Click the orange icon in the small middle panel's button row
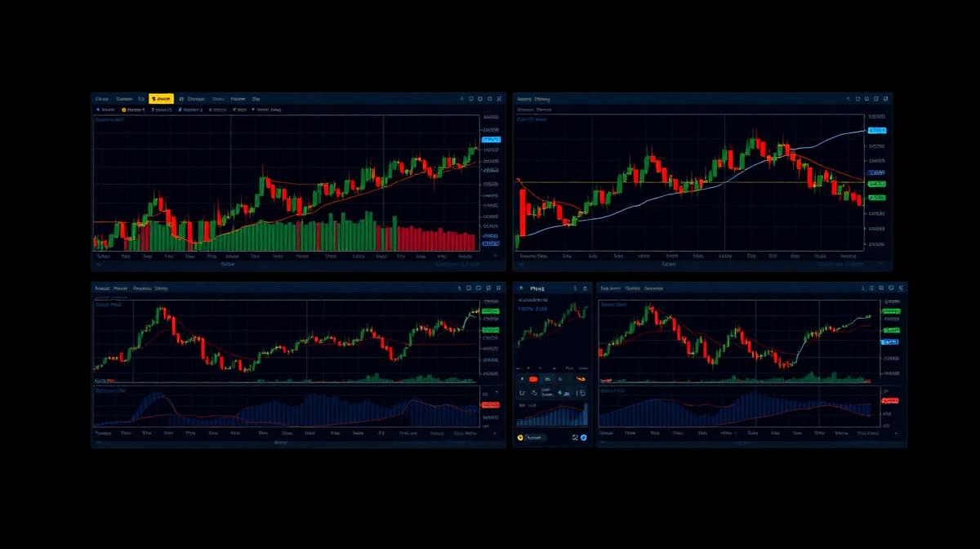Screen dimensions: 980x549 click(x=581, y=378)
